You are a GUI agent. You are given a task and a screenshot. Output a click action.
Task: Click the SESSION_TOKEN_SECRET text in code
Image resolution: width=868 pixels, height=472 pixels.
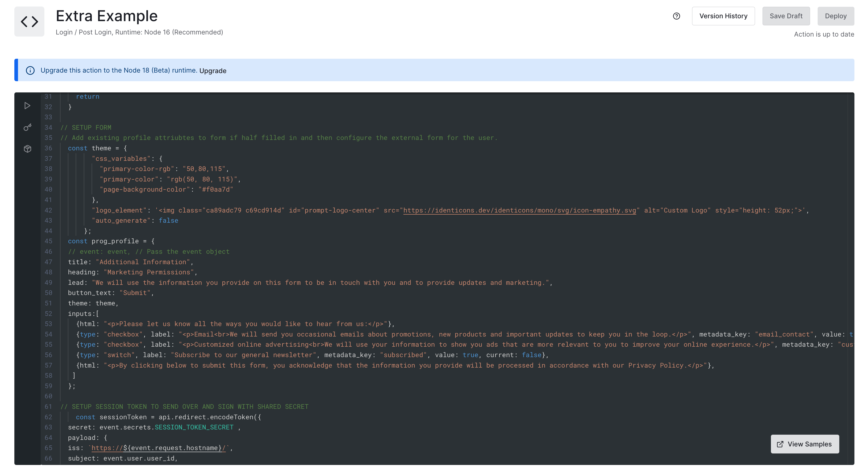(194, 428)
